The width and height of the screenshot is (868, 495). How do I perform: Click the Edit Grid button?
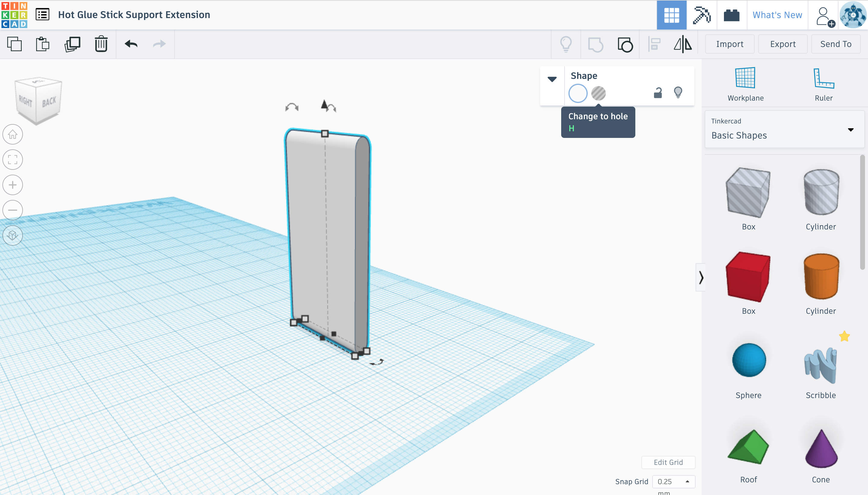[668, 462]
